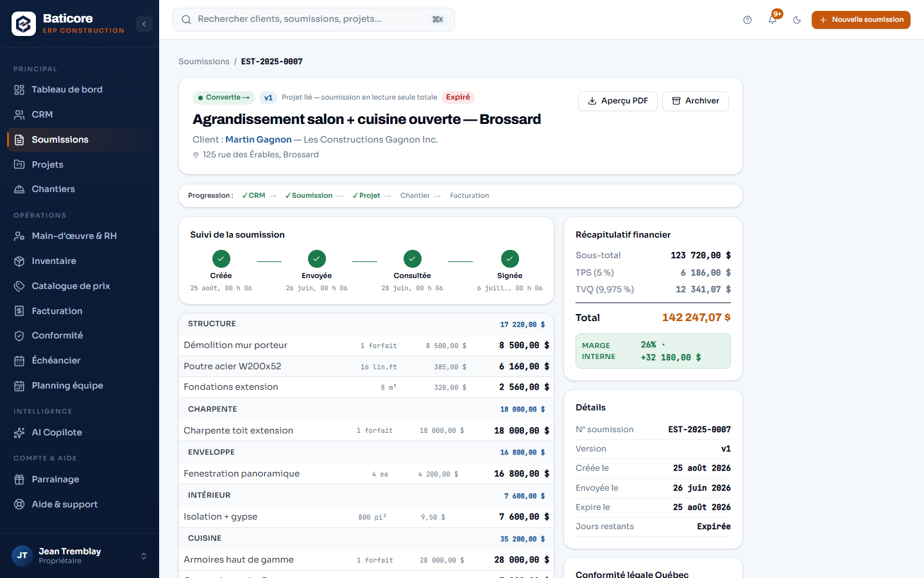
Task: Download the Aperçu PDF
Action: (x=618, y=101)
